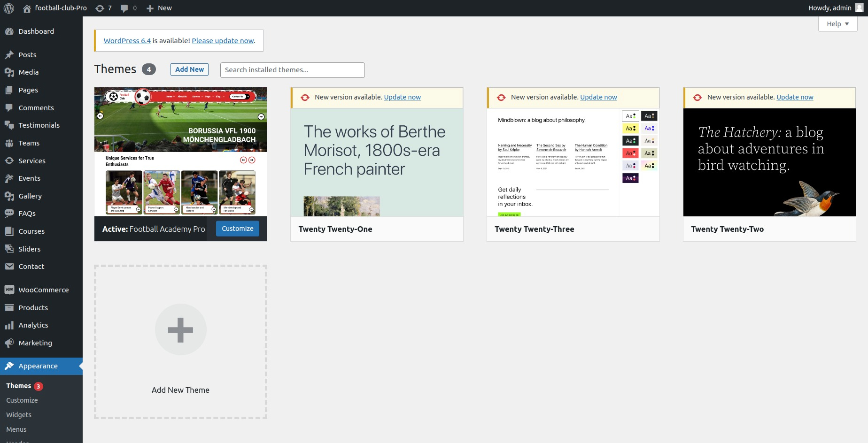Click the Posts pushpin icon

(x=9, y=55)
